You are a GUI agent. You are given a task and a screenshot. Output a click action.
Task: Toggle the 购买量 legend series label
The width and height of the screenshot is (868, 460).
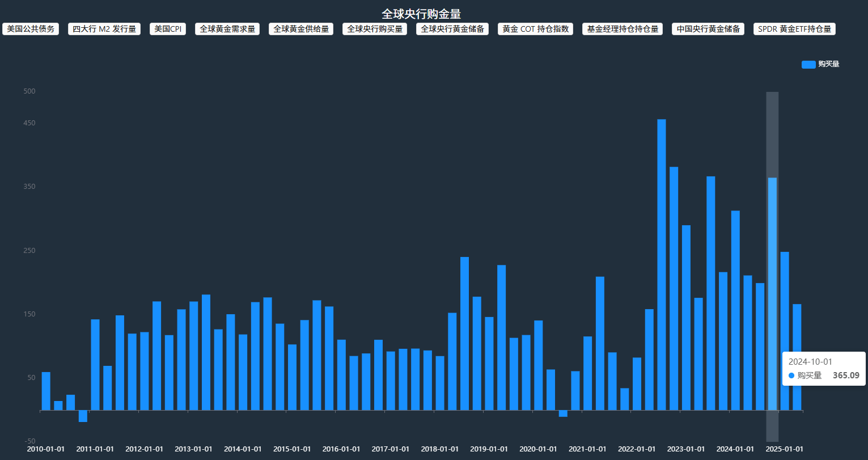pos(828,65)
